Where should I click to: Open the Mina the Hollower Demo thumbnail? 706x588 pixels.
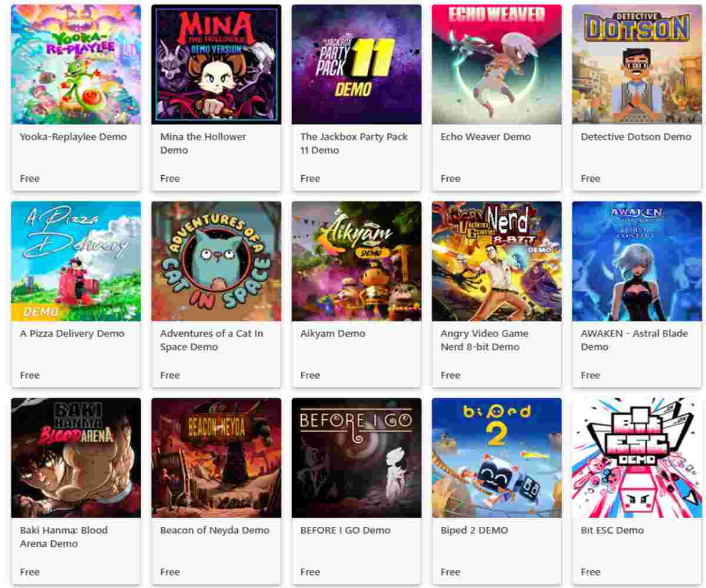click(x=216, y=65)
